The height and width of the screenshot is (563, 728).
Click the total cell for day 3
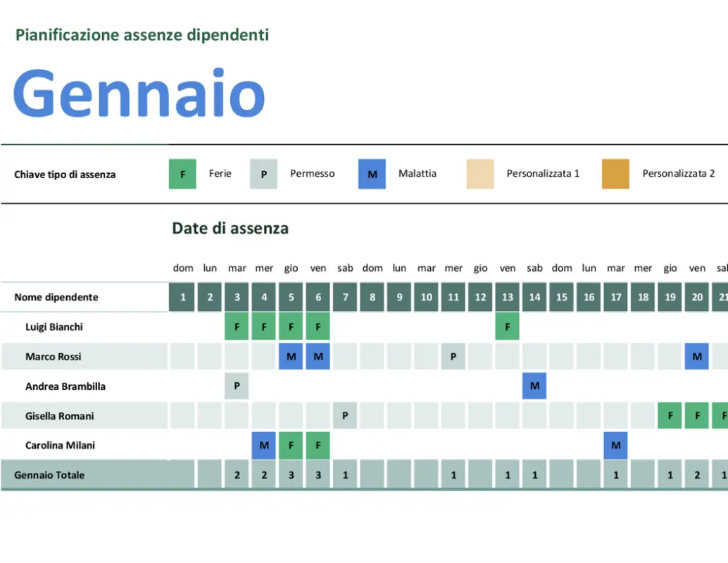coord(237,475)
